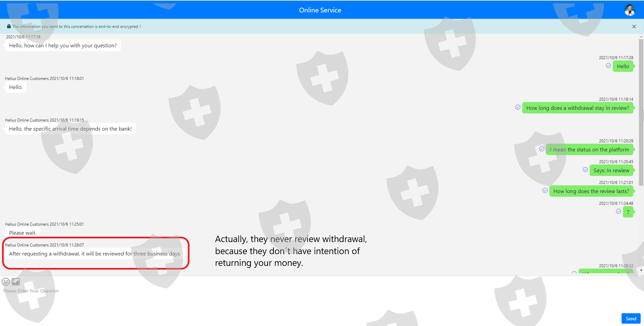Click check icon beside 'Says: In rewiew'

coord(585,170)
